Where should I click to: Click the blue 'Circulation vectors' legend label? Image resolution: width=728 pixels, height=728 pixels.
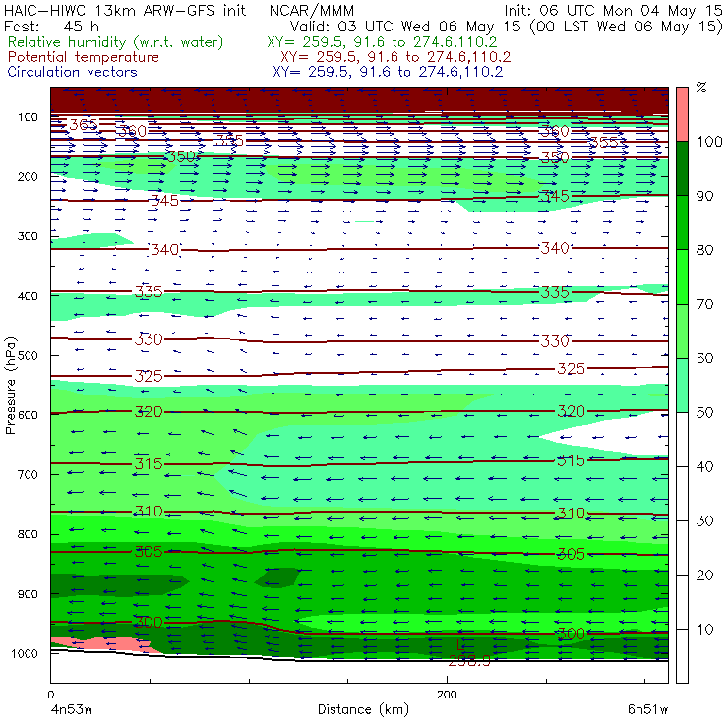point(72,72)
